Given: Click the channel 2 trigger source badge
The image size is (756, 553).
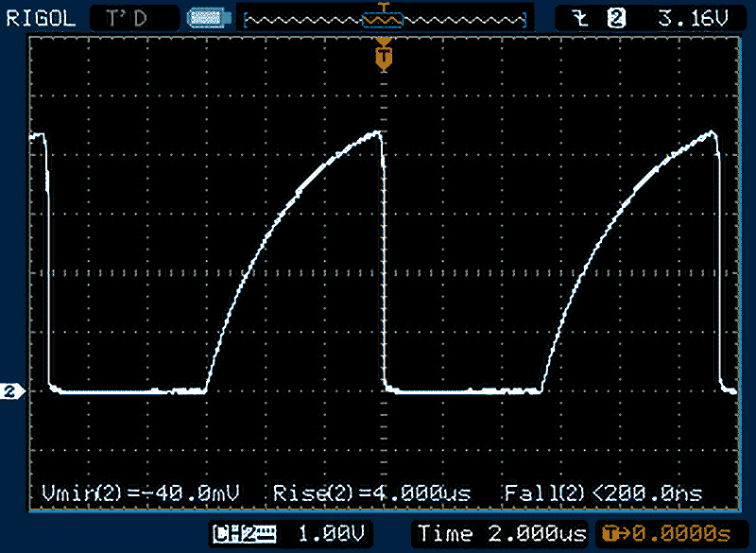Looking at the screenshot, I should click(x=618, y=17).
